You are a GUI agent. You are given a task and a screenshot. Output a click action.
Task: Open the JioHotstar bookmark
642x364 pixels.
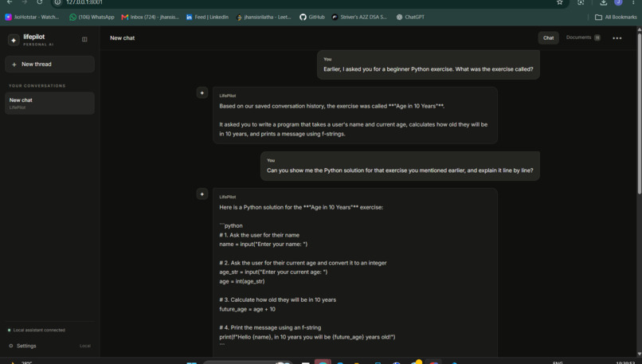tap(32, 17)
